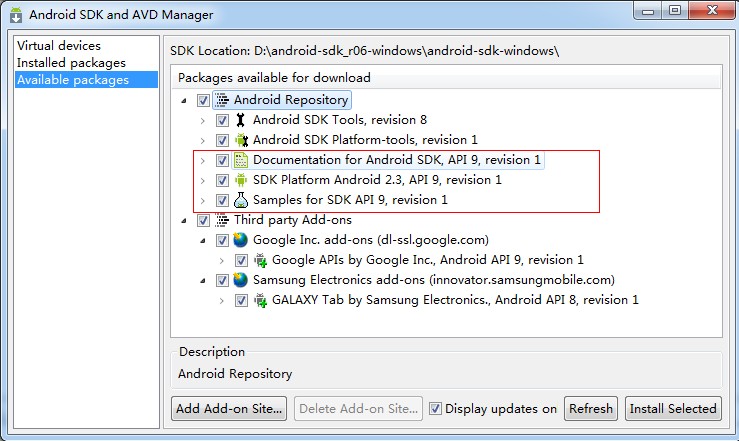Click the globe icon for Google Inc. add-ons
Image resolution: width=739 pixels, height=441 pixels.
click(x=240, y=240)
